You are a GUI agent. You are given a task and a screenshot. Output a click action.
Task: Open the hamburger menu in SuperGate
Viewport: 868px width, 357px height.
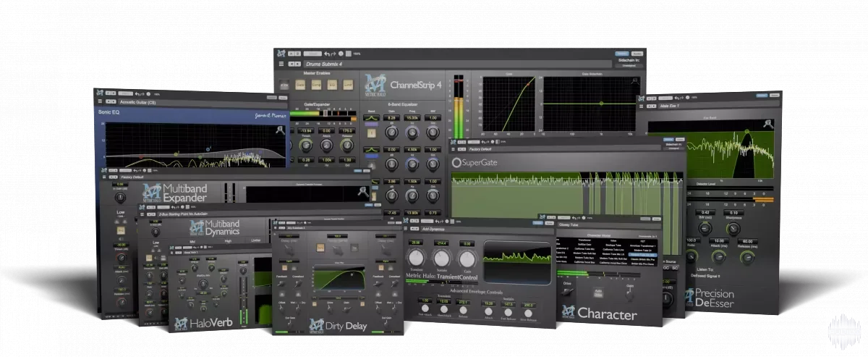coord(453,149)
